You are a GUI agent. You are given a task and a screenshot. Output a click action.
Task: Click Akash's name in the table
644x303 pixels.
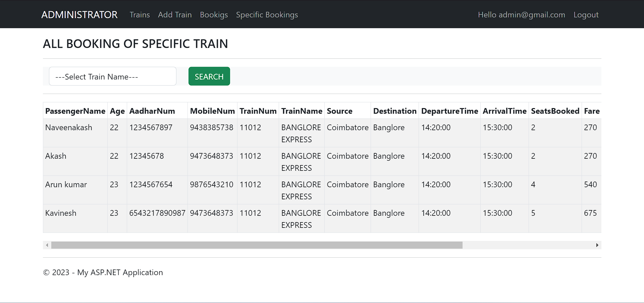coord(56,156)
